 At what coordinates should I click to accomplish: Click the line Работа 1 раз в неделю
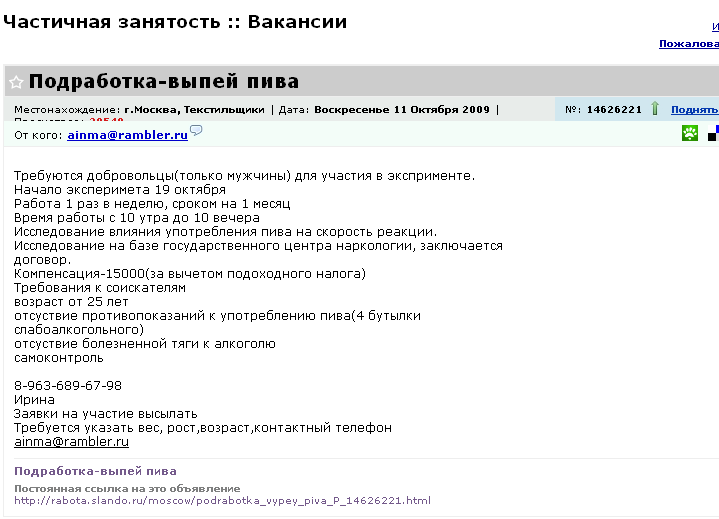pyautogui.click(x=152, y=204)
